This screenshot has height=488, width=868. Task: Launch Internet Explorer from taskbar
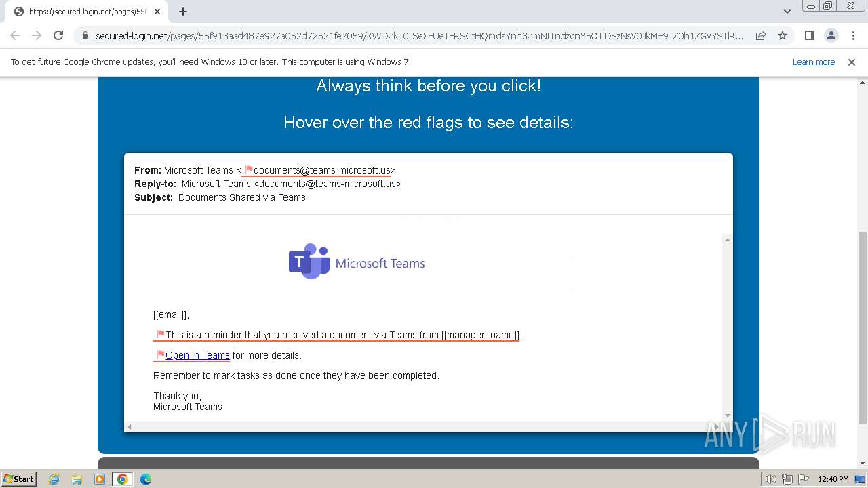pos(54,479)
